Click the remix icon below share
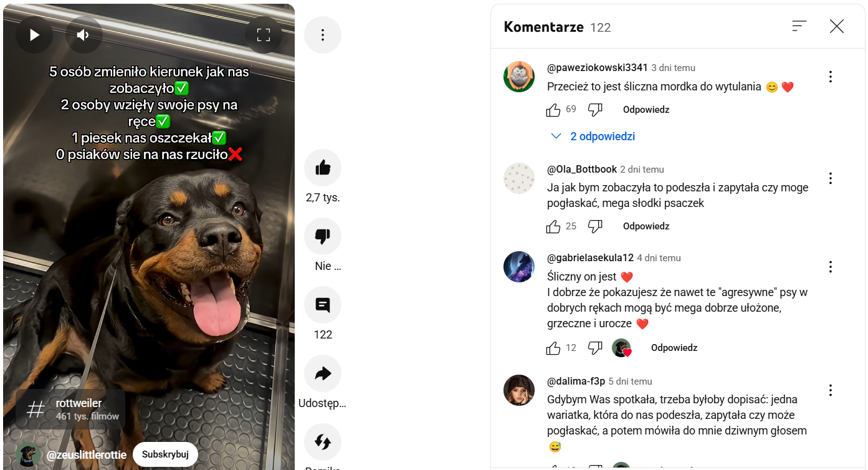This screenshot has width=868, height=470. point(323,442)
